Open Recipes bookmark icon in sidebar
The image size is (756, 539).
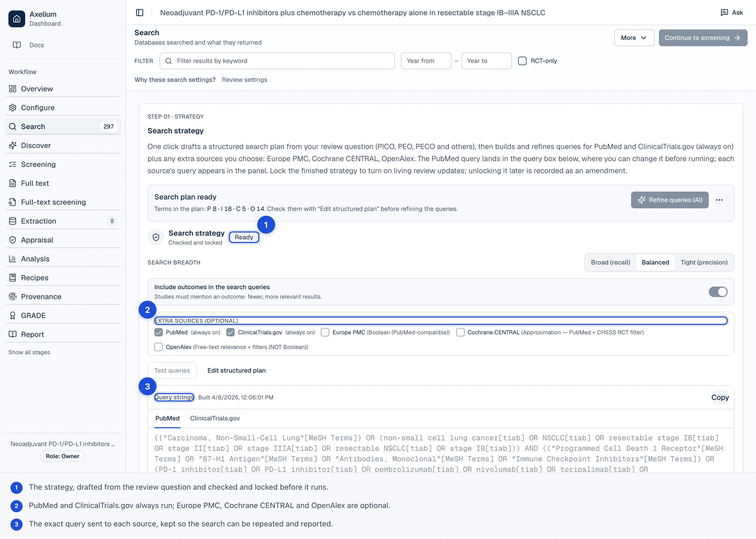13,278
